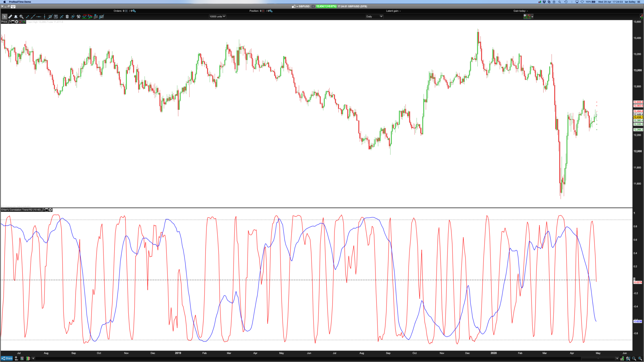Open Spotlight search in the menu bar
The width and height of the screenshot is (644, 362).
click(559, 2)
